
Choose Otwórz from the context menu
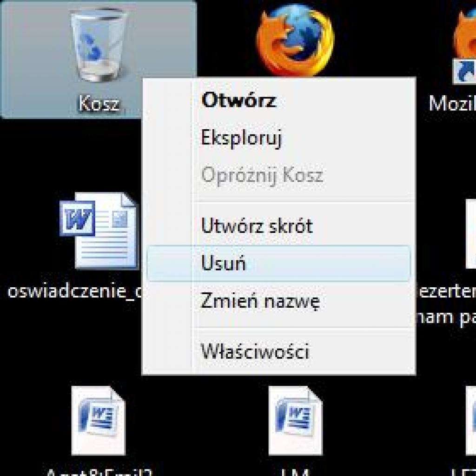click(x=279, y=100)
